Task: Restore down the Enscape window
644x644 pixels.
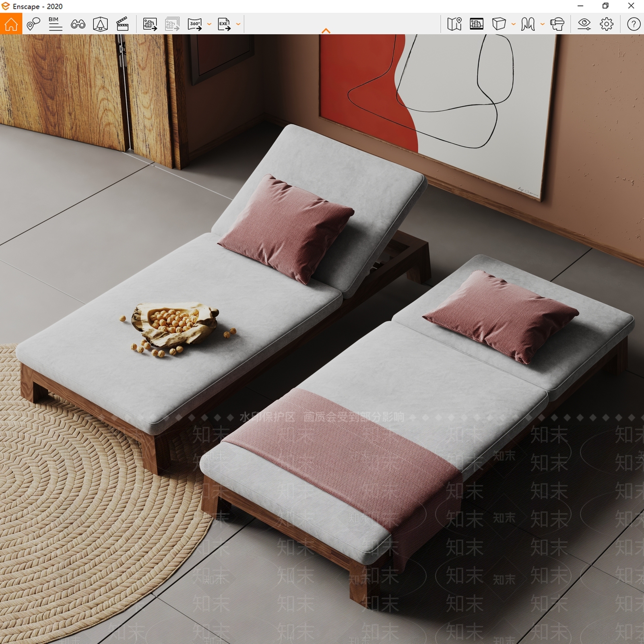Action: coord(605,6)
